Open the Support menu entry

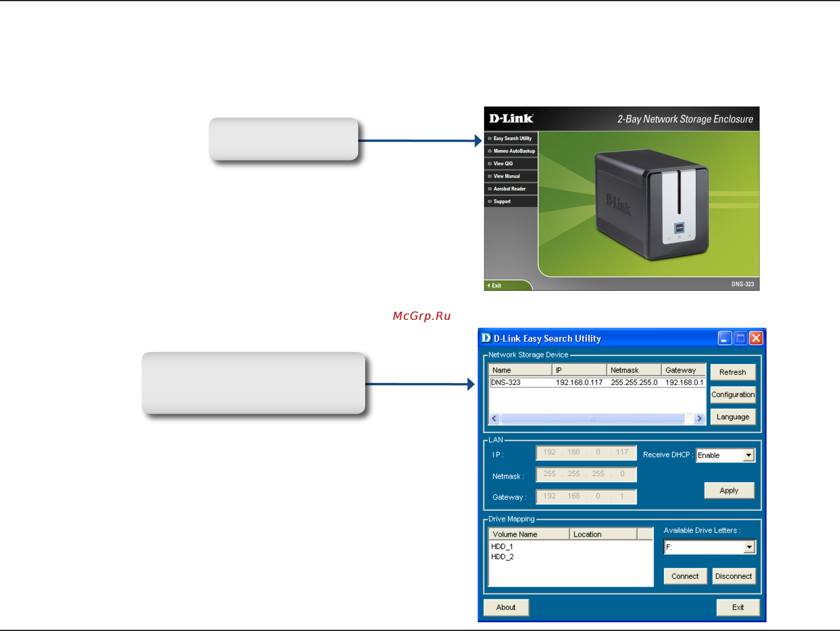pyautogui.click(x=511, y=201)
